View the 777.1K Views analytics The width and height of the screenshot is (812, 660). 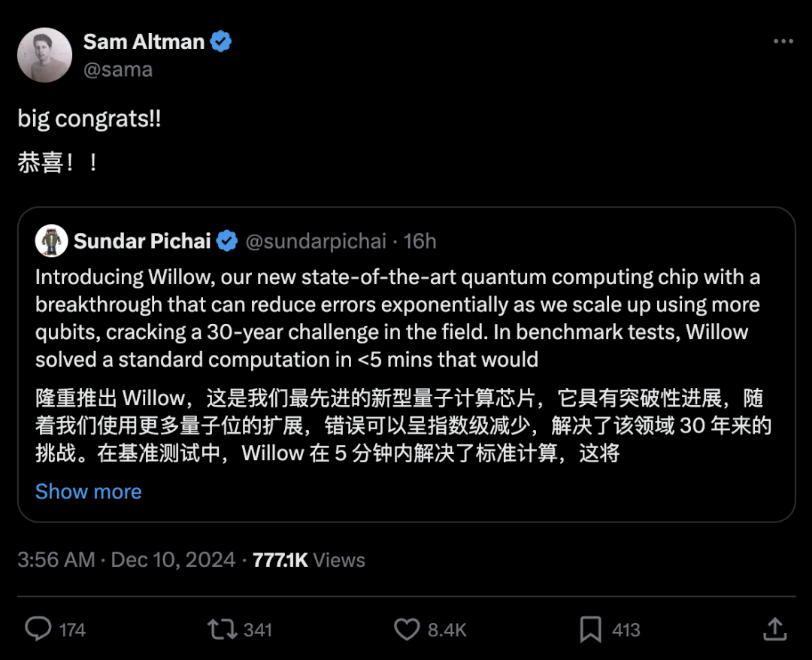(x=310, y=559)
